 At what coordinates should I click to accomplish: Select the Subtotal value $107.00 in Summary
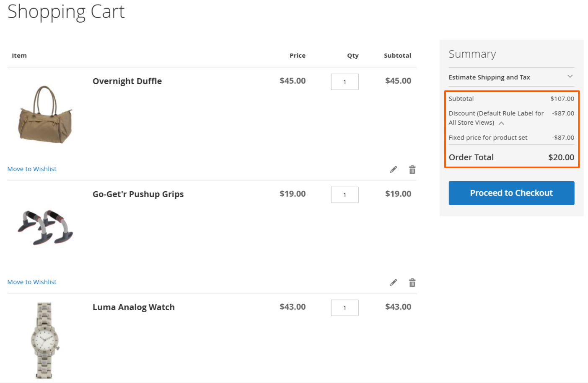pyautogui.click(x=562, y=99)
